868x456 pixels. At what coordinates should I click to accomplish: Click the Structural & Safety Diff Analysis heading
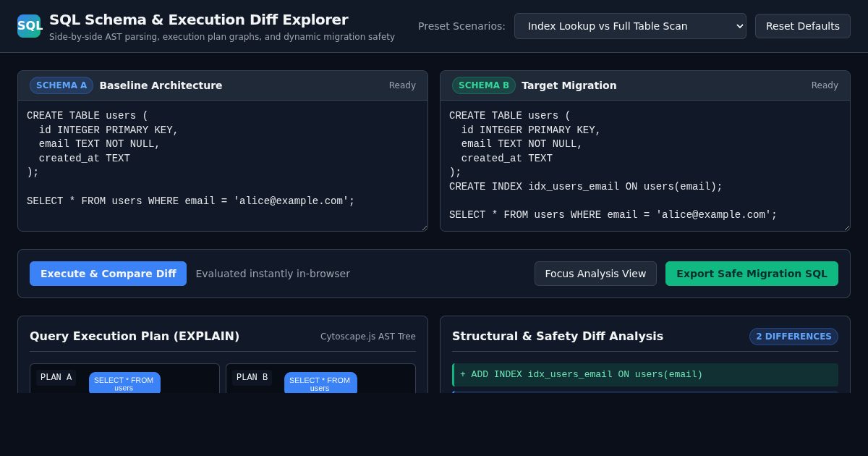coord(558,337)
